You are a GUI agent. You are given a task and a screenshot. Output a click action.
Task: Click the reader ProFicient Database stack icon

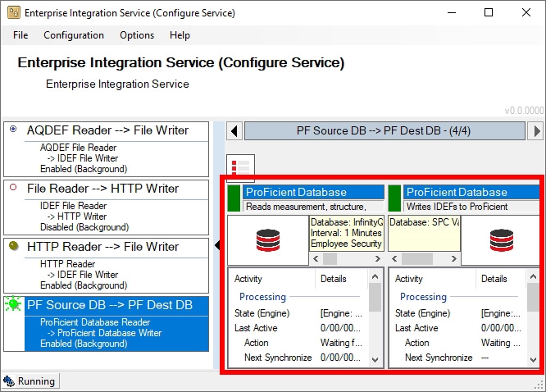[267, 239]
